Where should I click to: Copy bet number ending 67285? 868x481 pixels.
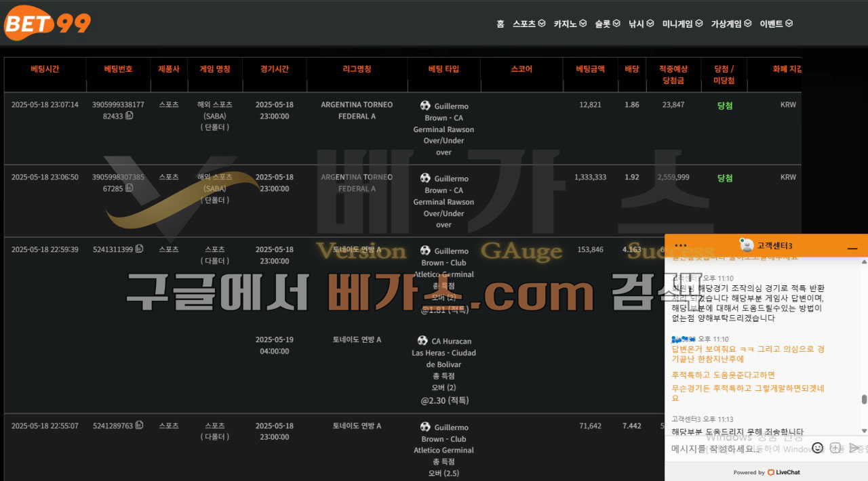(x=130, y=188)
